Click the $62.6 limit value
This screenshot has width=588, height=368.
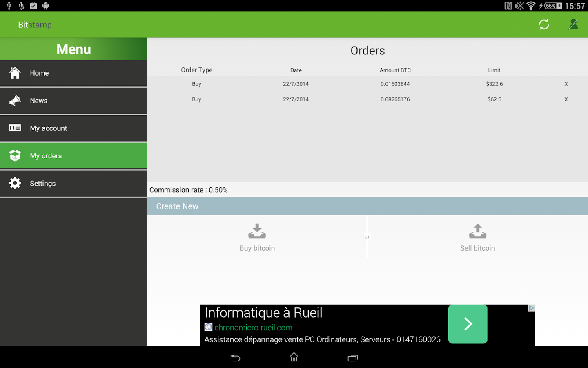[494, 99]
